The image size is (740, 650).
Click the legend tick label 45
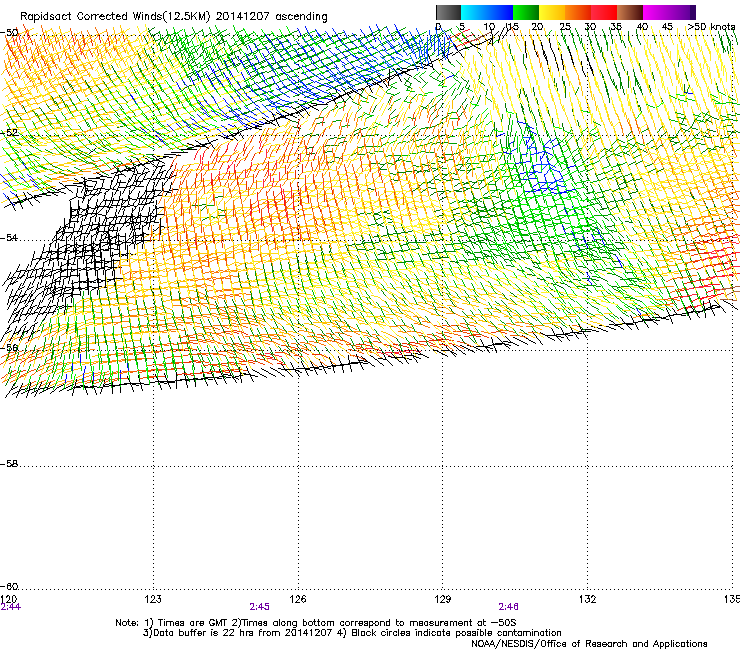click(x=667, y=27)
